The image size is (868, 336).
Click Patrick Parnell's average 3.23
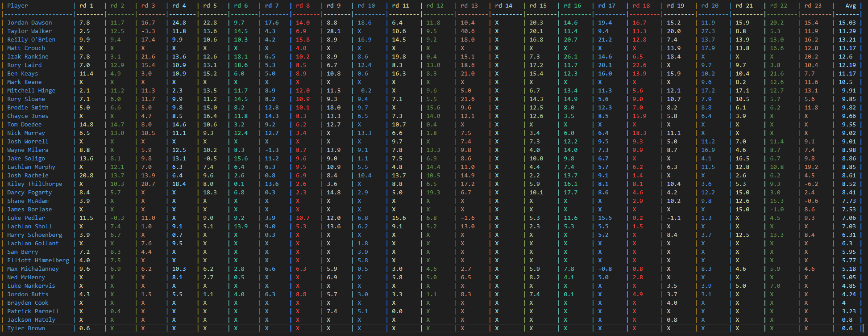tap(849, 311)
